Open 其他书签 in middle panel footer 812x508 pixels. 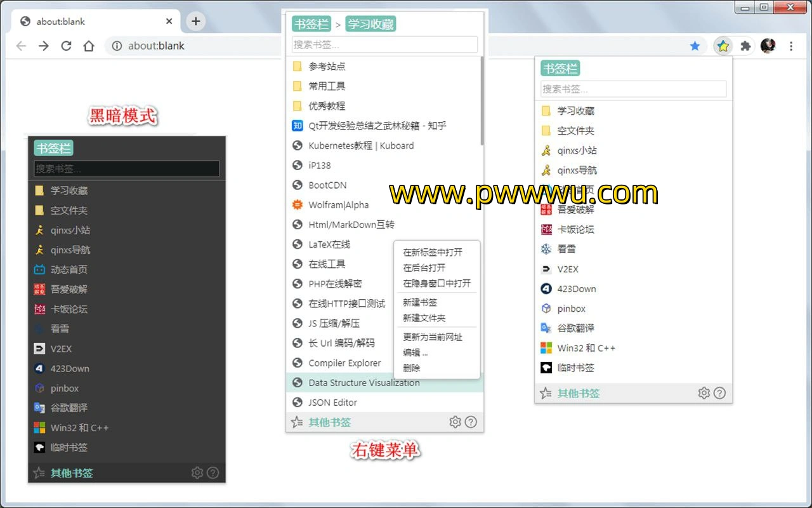click(x=329, y=422)
